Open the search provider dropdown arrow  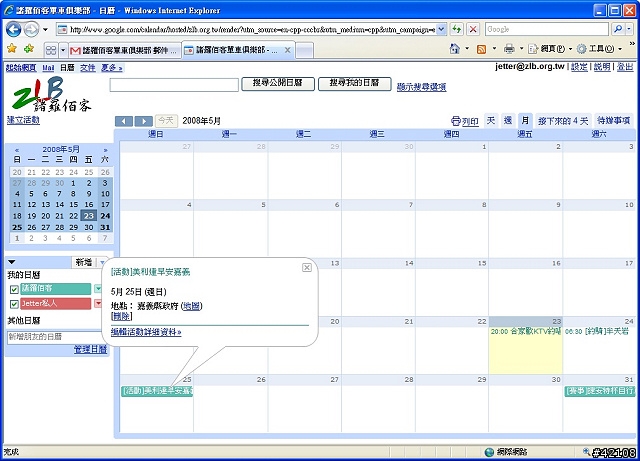click(x=629, y=29)
